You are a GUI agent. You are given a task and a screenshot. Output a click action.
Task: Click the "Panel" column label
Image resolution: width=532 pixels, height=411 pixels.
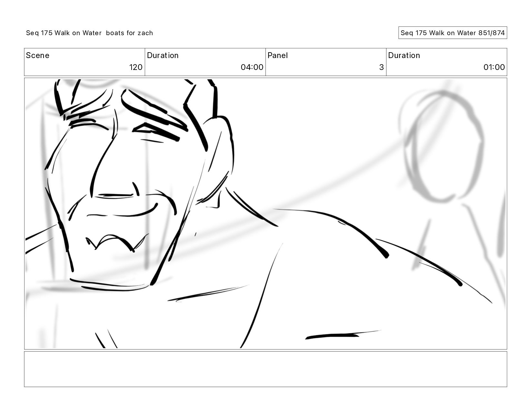[278, 55]
